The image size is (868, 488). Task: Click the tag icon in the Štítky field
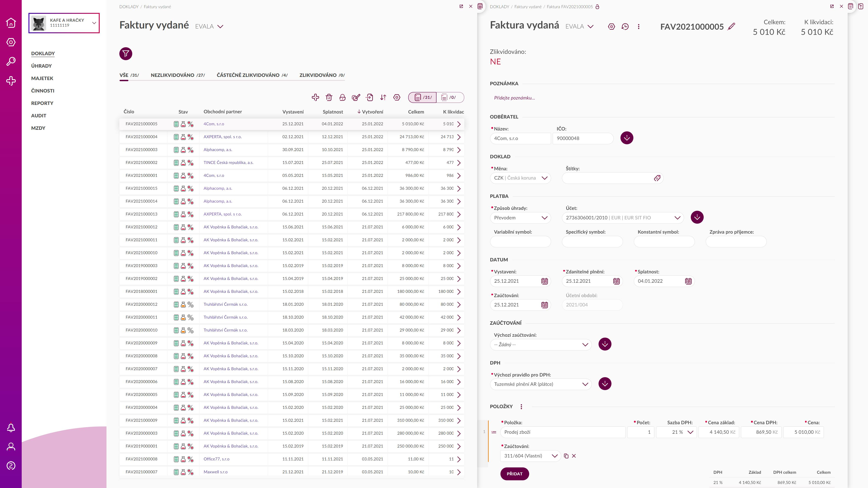tap(657, 178)
